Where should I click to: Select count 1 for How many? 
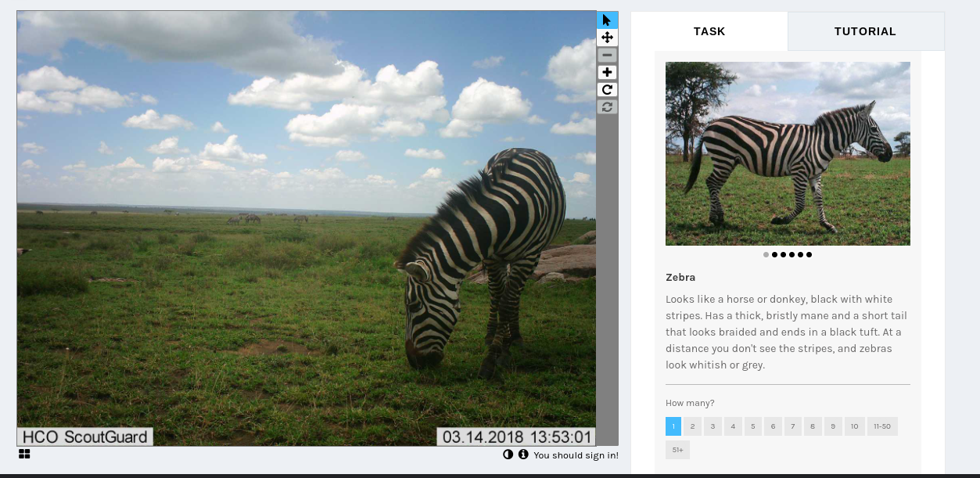[x=673, y=426]
